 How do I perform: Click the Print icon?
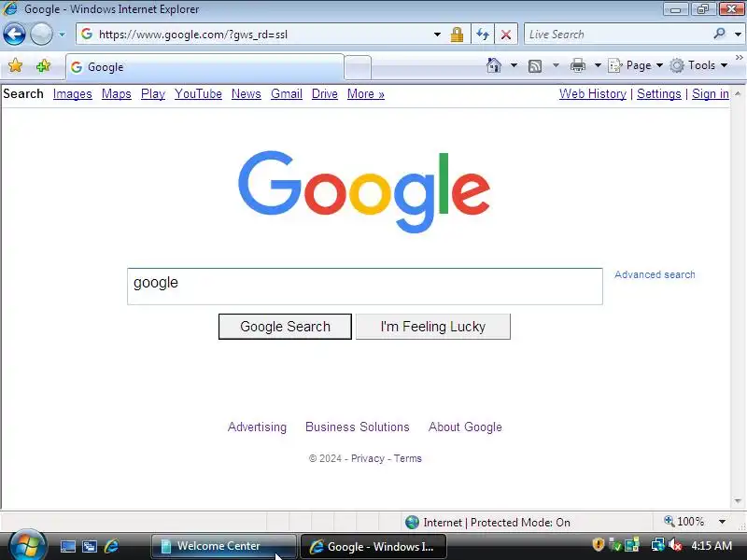[578, 65]
